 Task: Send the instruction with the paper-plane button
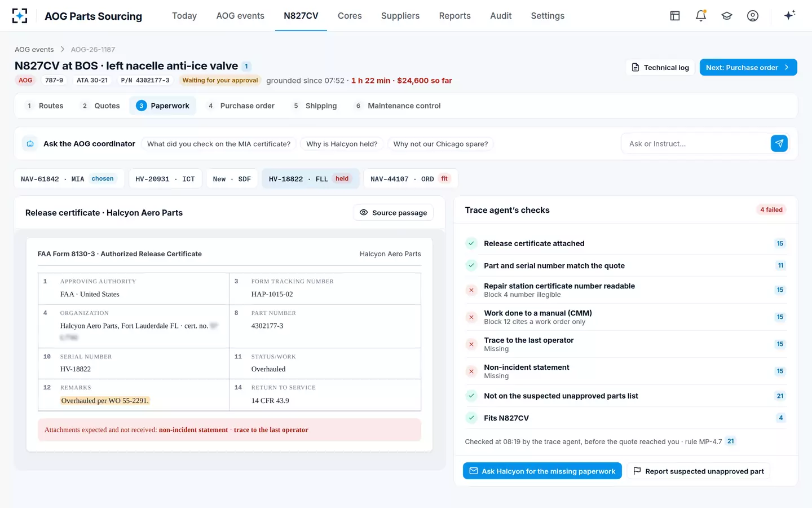(779, 143)
